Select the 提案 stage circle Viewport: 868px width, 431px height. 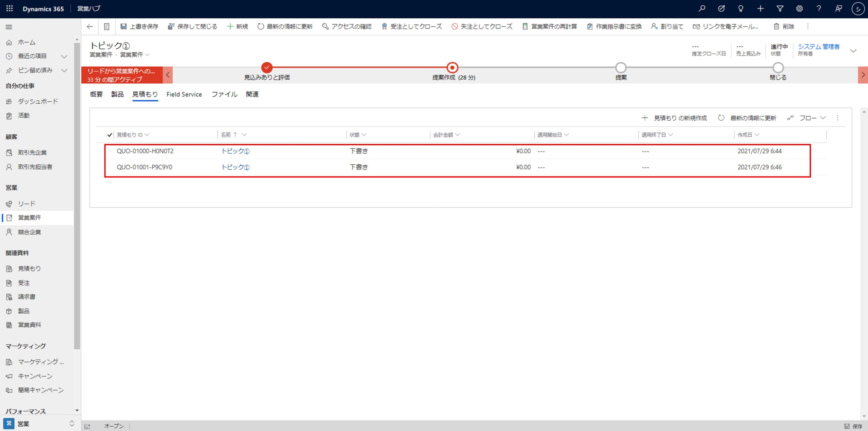click(x=620, y=67)
